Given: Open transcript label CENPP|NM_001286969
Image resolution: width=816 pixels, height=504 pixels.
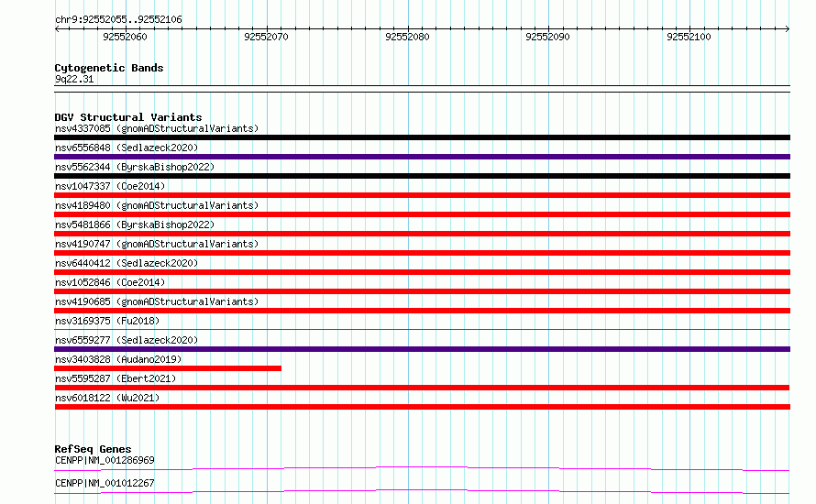Looking at the screenshot, I should 105,461.
